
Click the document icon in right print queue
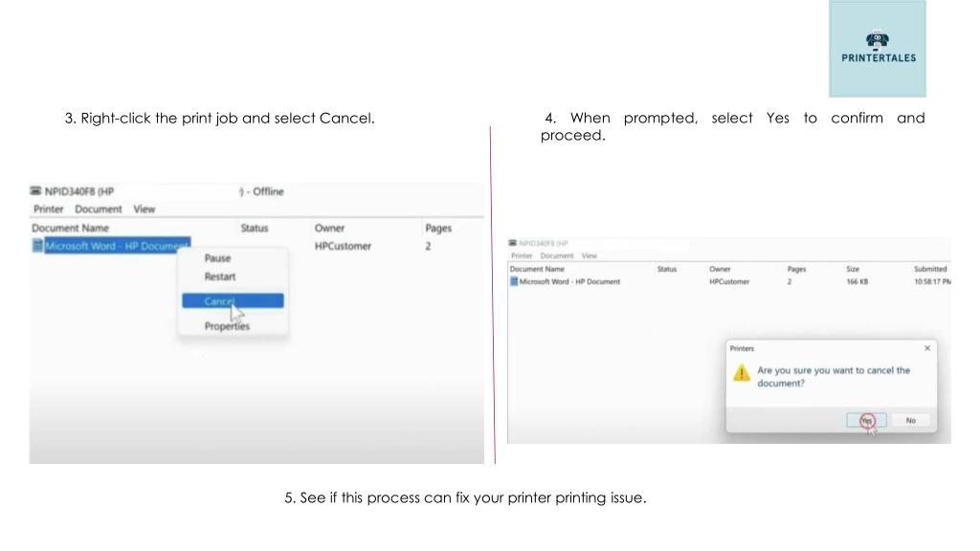514,281
